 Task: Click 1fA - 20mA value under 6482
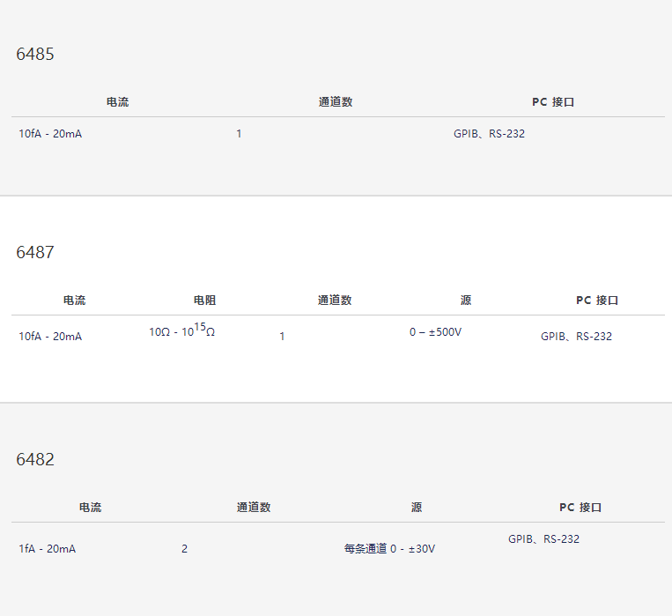click(48, 549)
